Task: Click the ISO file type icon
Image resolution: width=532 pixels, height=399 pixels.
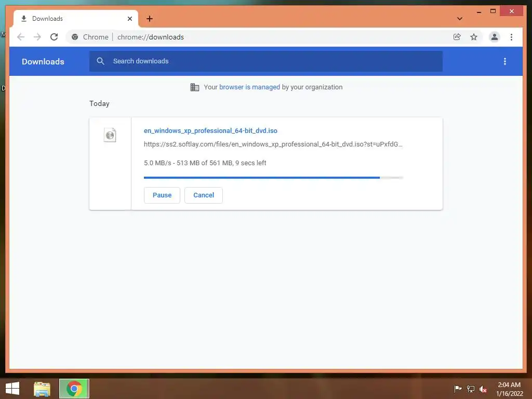Action: (110, 135)
